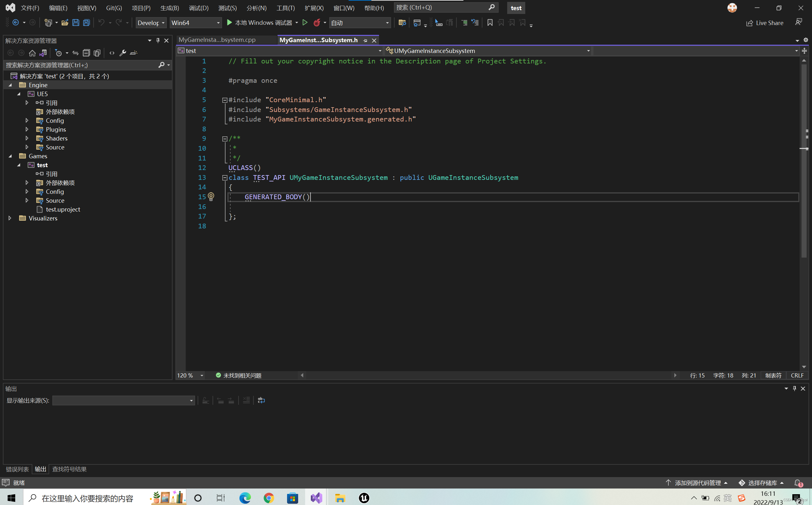Open File Explorer from the taskbar
Image resolution: width=812 pixels, height=505 pixels.
click(x=340, y=498)
